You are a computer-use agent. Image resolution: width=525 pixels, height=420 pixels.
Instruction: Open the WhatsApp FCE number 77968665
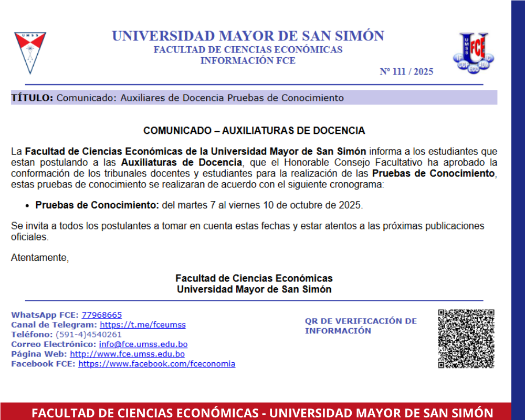(102, 315)
